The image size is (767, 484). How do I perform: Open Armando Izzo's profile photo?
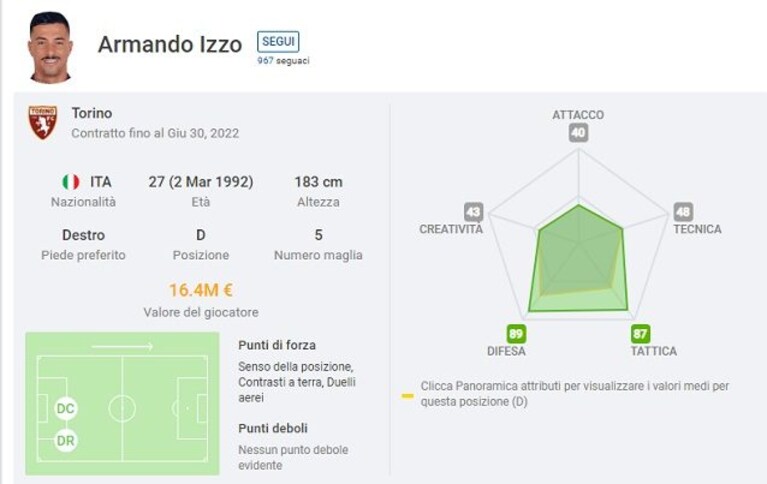pyautogui.click(x=50, y=47)
